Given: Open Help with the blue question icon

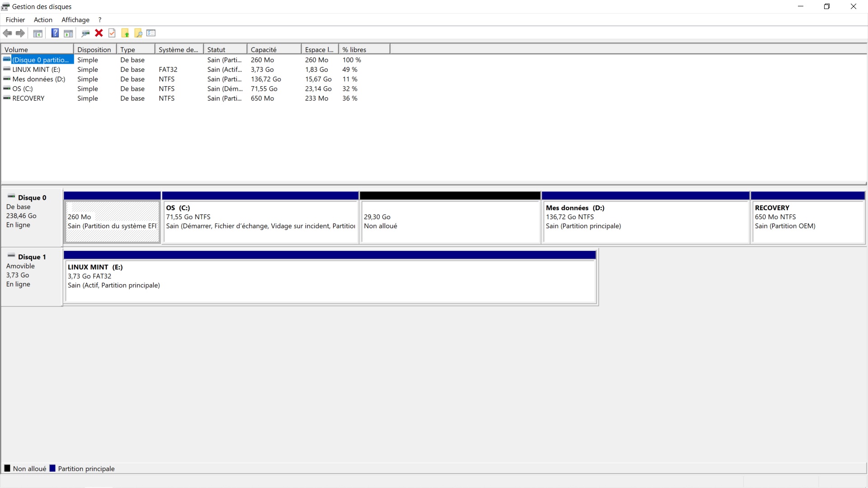Looking at the screenshot, I should 55,33.
